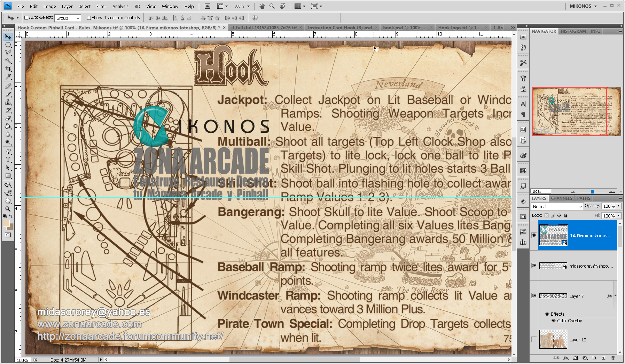Open the Auto-Select Group dropdown

pos(68,18)
